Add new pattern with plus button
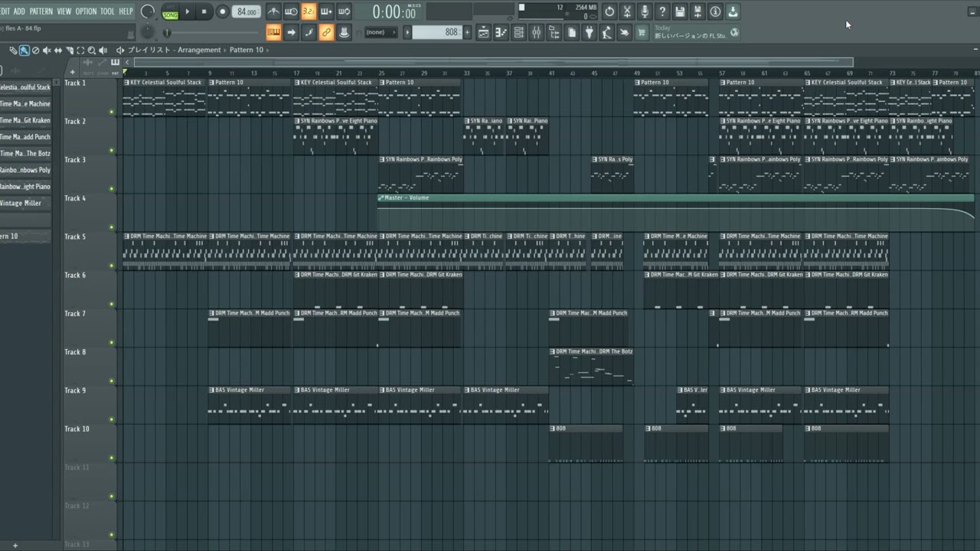980x551 pixels. (467, 32)
